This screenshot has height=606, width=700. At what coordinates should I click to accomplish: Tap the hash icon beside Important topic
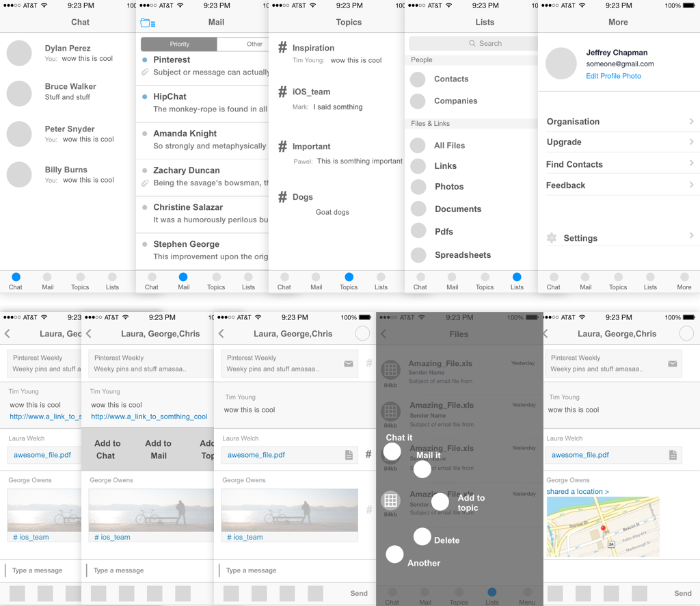click(x=282, y=146)
